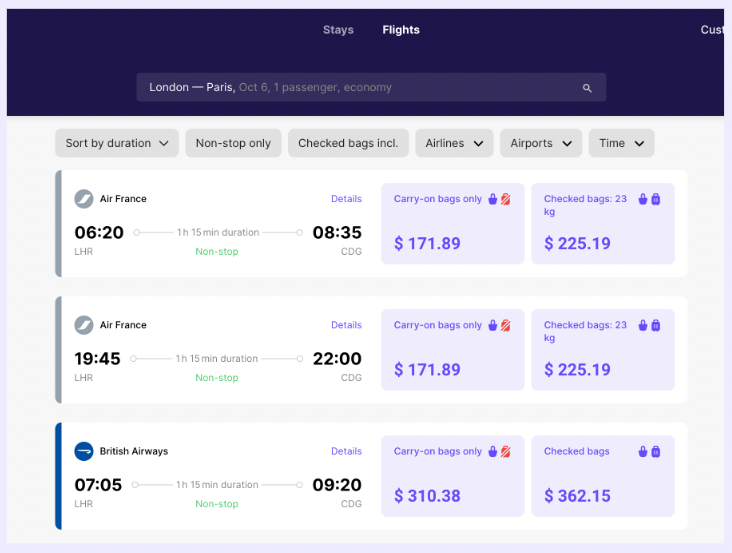
Task: Open Details for the British Airways flight
Action: tap(346, 451)
